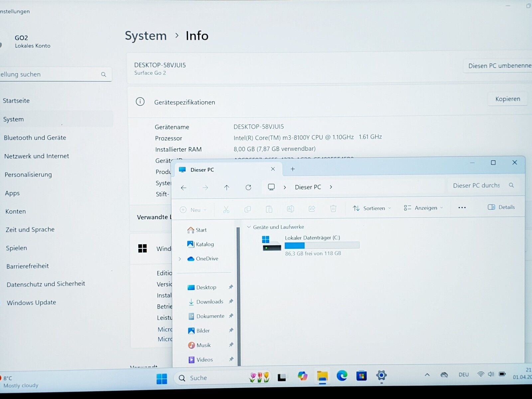Open the Sortieren dropdown
Image resolution: width=532 pixels, height=399 pixels.
click(x=372, y=208)
